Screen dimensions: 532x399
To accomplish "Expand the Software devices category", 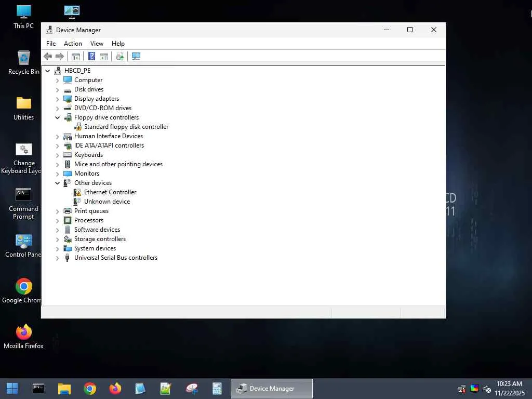I will 57,230.
